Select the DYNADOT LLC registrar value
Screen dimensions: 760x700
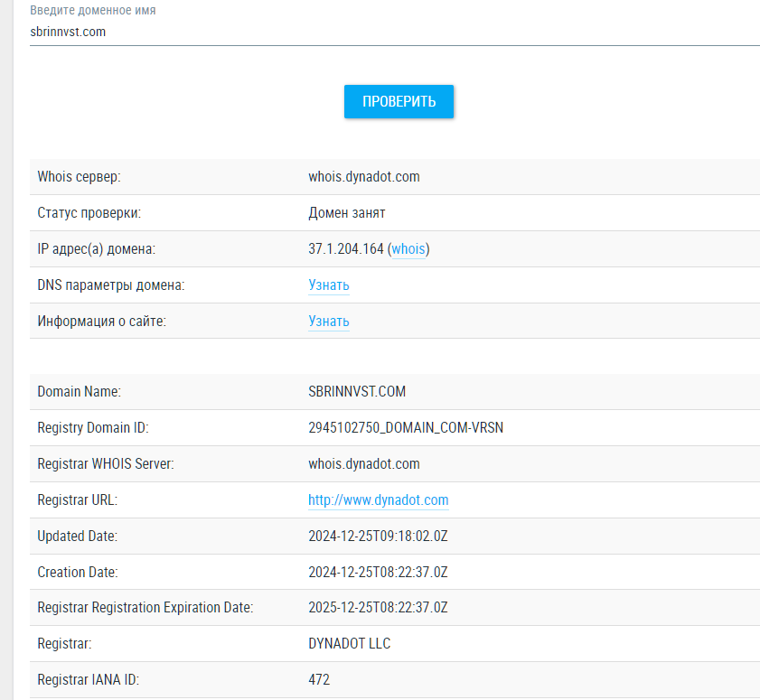(x=349, y=644)
